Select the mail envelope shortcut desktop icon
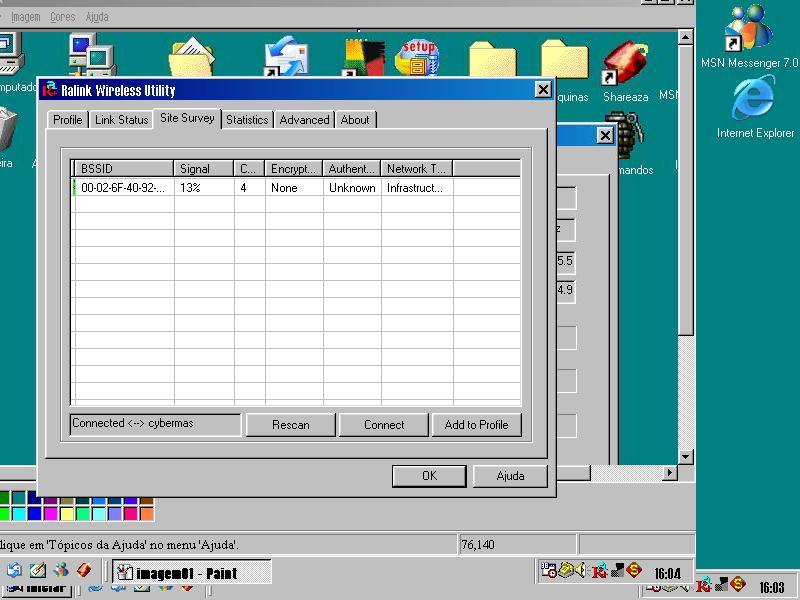The image size is (800, 600). click(286, 56)
